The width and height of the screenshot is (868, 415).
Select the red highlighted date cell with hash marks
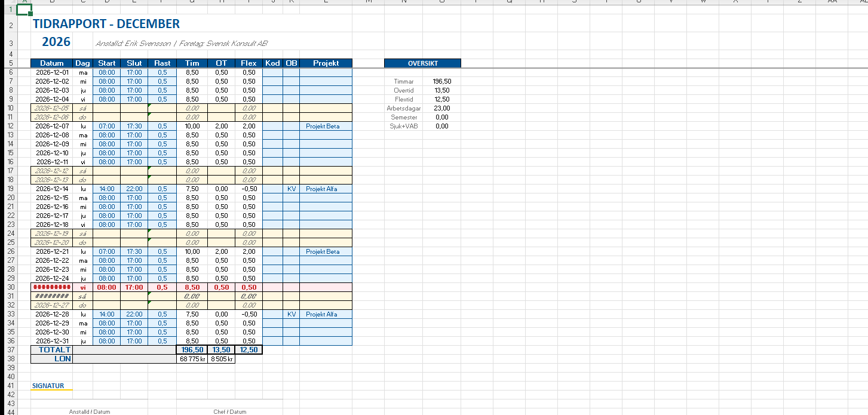tap(51, 287)
